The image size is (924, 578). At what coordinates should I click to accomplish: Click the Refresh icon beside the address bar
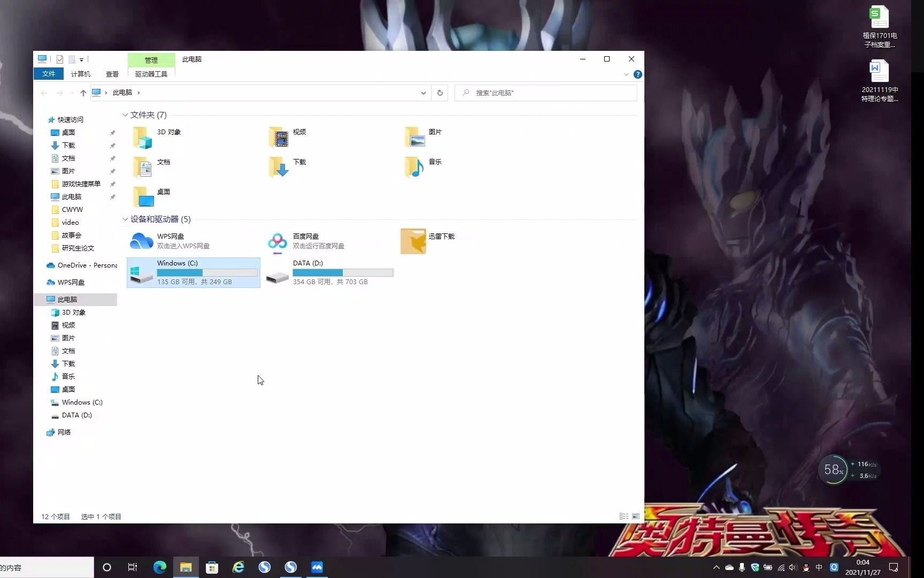click(x=440, y=93)
